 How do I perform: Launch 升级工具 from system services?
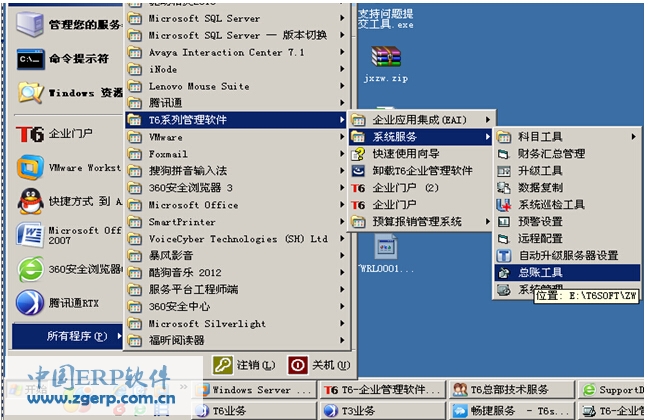[567, 171]
